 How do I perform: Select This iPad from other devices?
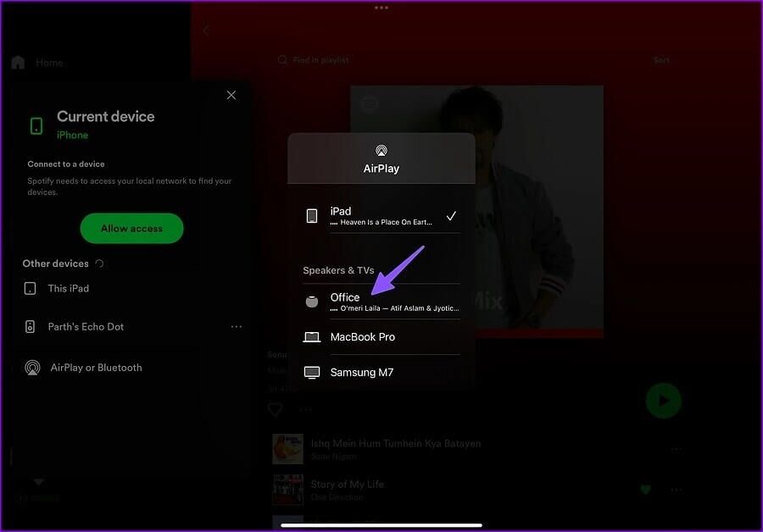(x=69, y=288)
